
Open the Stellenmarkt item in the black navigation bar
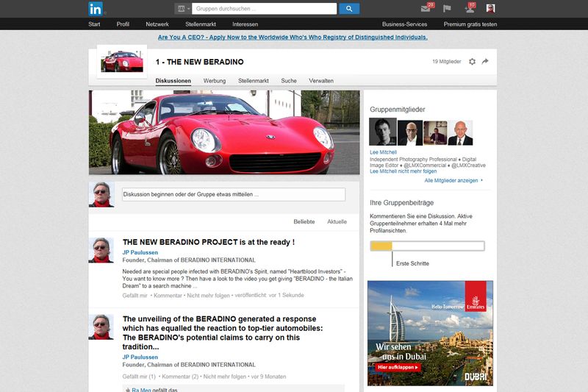coord(201,24)
